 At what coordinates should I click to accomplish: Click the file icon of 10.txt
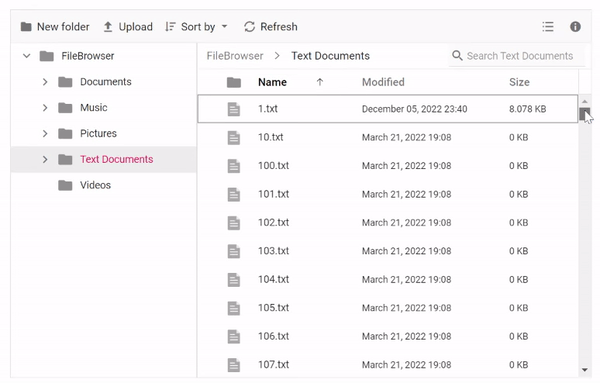click(x=234, y=138)
